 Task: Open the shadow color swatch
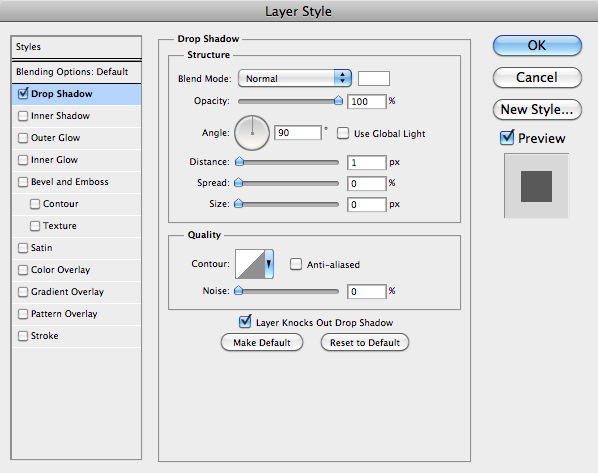[x=374, y=78]
